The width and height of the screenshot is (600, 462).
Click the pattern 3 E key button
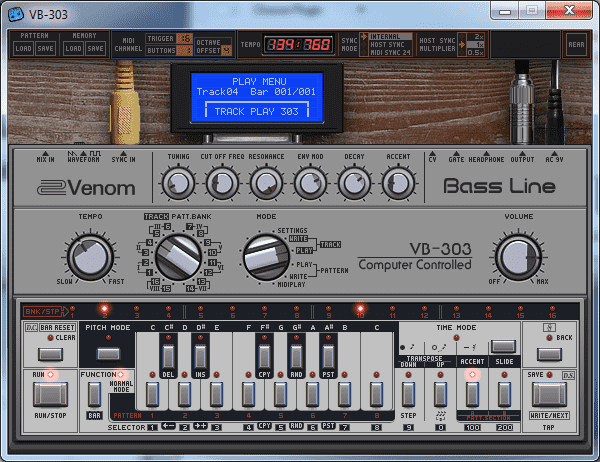coord(217,394)
